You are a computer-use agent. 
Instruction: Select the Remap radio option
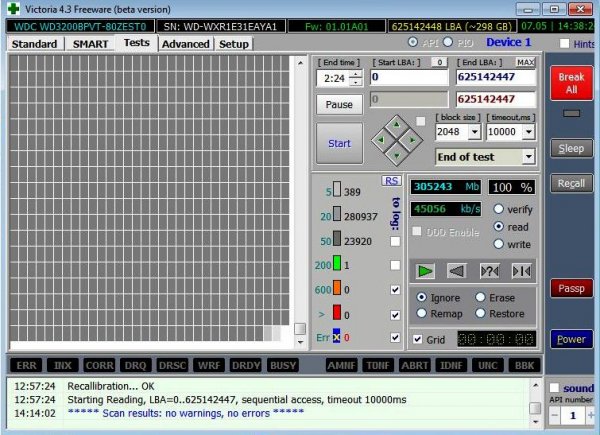pyautogui.click(x=422, y=313)
